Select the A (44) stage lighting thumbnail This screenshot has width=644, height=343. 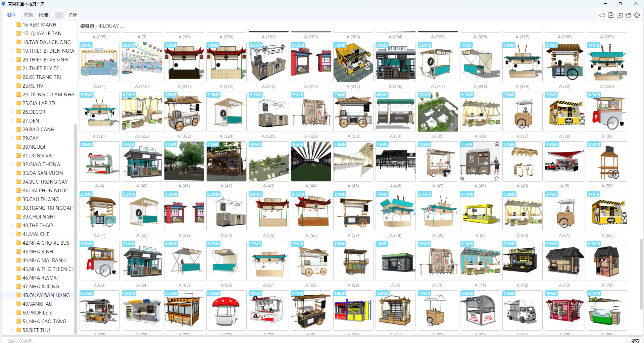(x=311, y=161)
